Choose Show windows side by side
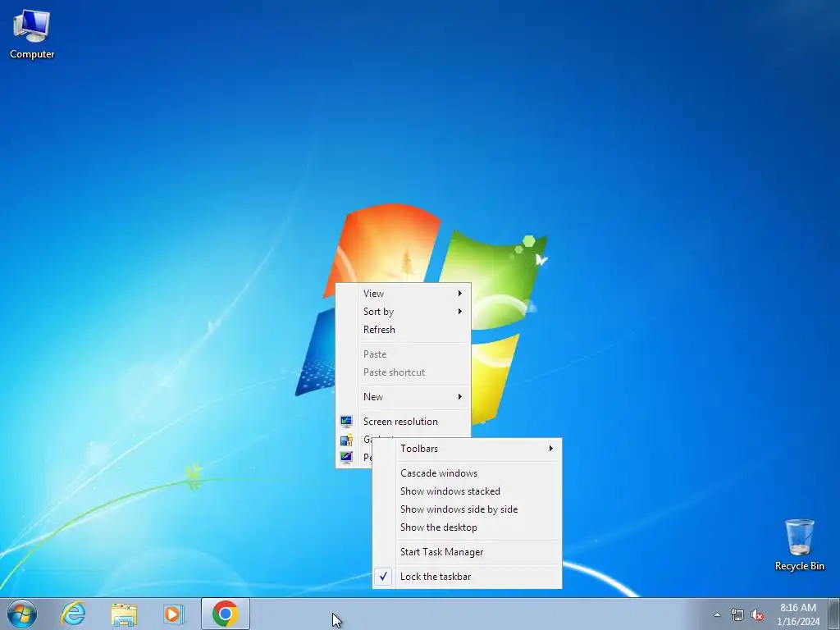This screenshot has height=630, width=840. (467, 509)
